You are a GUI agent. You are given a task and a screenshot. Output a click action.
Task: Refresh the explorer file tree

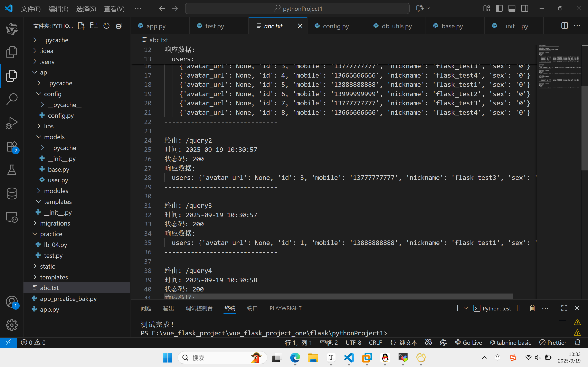[106, 26]
